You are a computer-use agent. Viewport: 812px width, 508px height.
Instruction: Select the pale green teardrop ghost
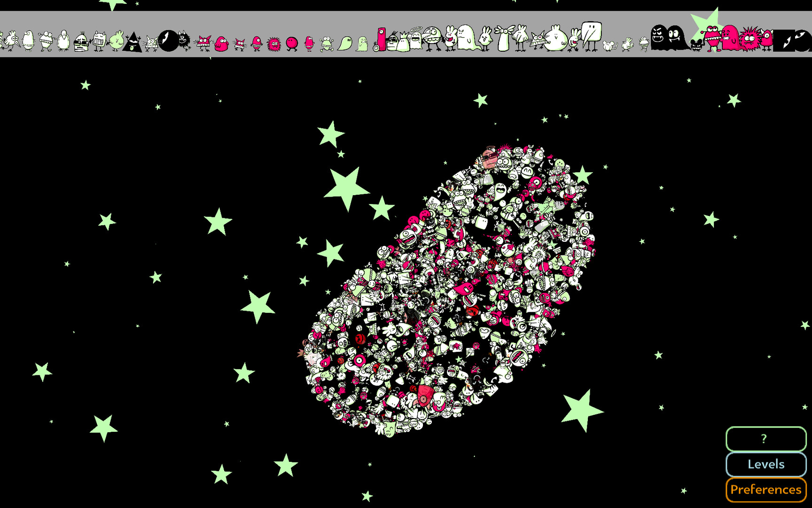click(x=345, y=44)
